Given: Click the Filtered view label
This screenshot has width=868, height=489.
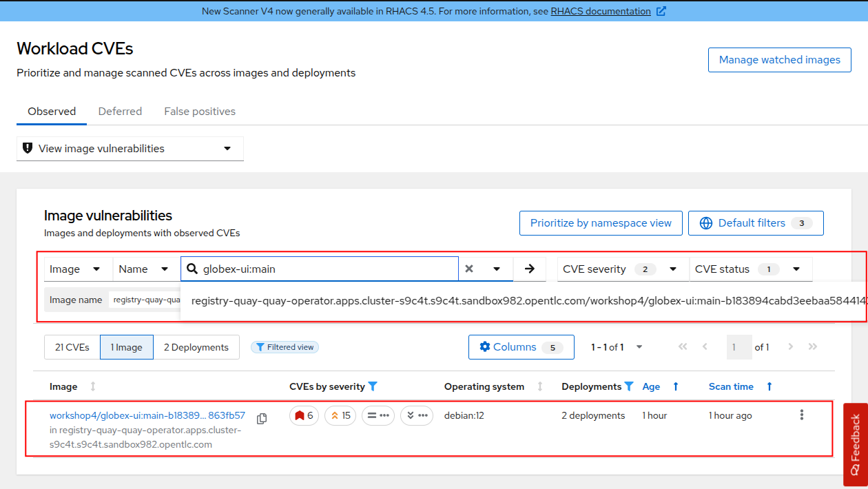Looking at the screenshot, I should click(x=285, y=347).
